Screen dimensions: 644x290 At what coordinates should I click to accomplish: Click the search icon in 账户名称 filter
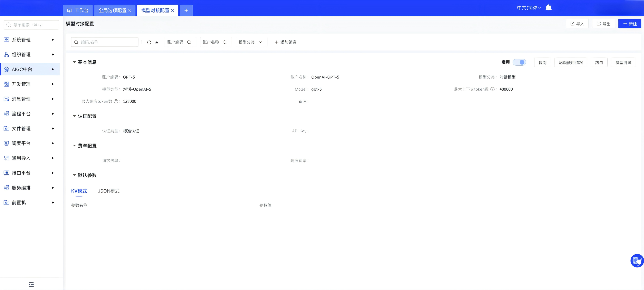(225, 42)
